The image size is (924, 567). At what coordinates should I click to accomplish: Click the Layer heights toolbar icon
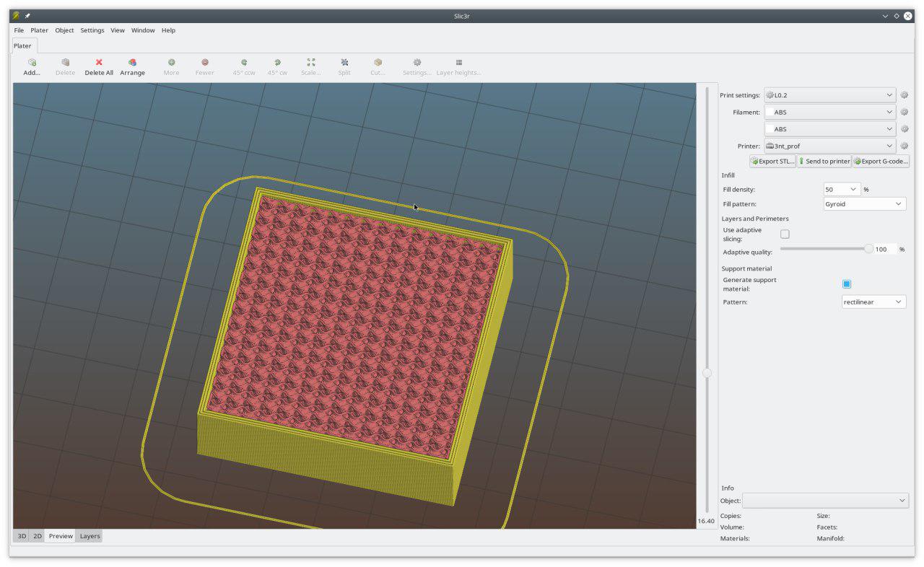click(x=458, y=63)
